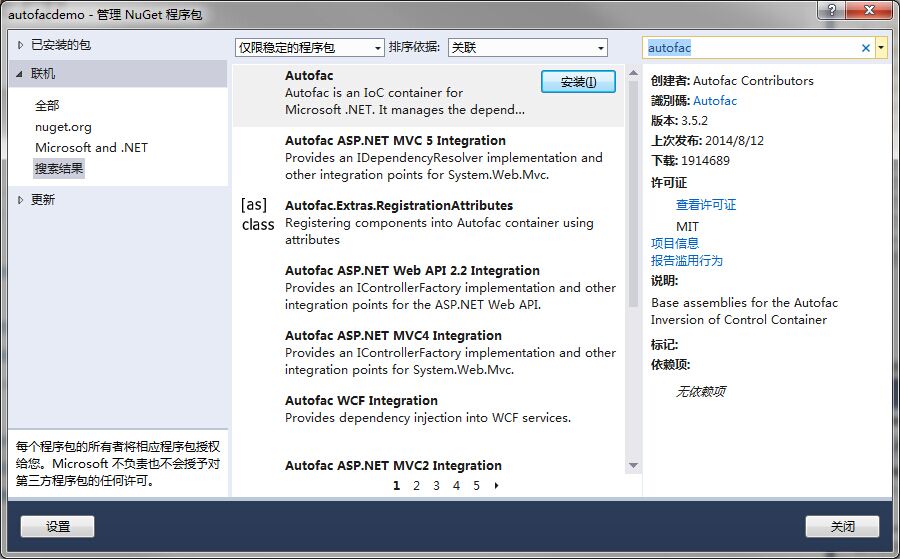Collapse the 联机 section
Viewport: 900px width, 559px height.
pyautogui.click(x=20, y=74)
